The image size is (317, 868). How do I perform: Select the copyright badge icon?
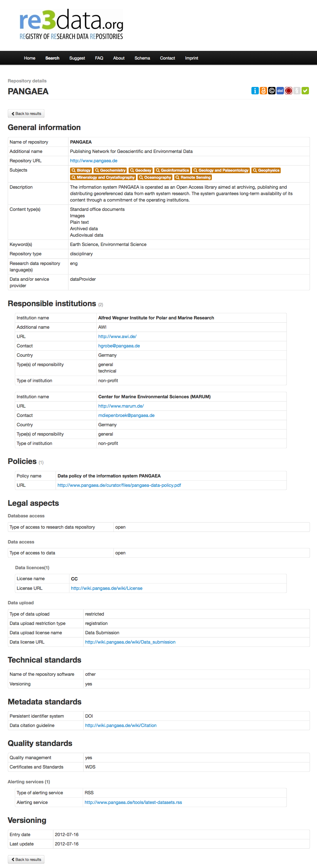pos(272,91)
